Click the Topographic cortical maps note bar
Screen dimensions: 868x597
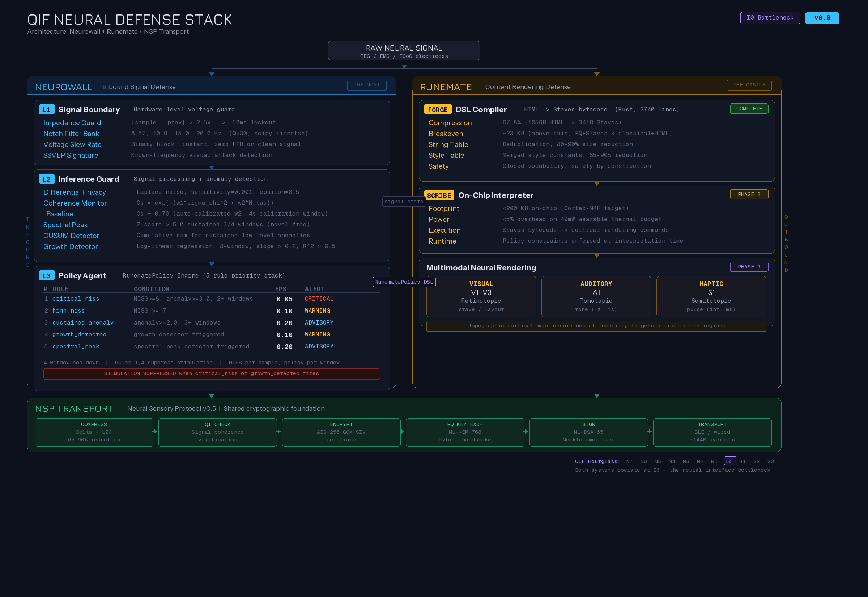coord(597,326)
